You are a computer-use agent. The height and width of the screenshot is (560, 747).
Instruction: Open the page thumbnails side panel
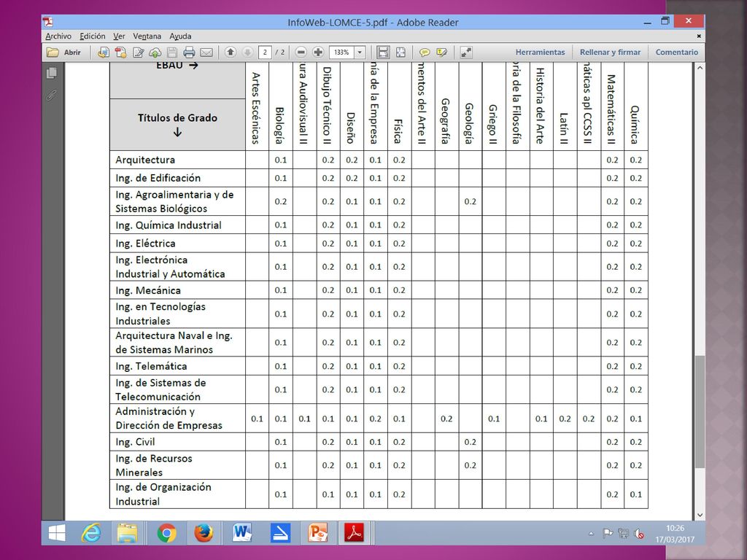point(52,73)
